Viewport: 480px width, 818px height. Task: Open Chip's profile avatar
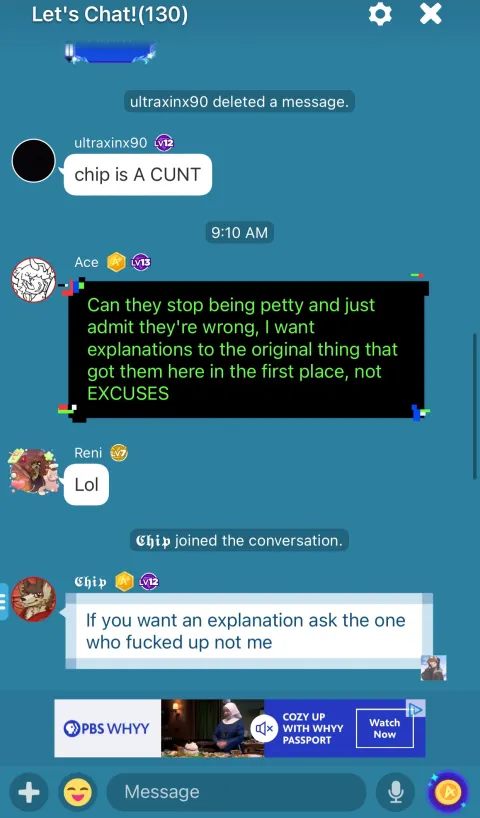tap(33, 599)
